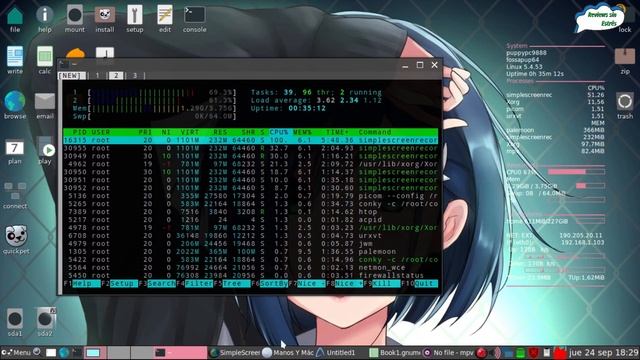Click the F8 Nice + button

345,284
